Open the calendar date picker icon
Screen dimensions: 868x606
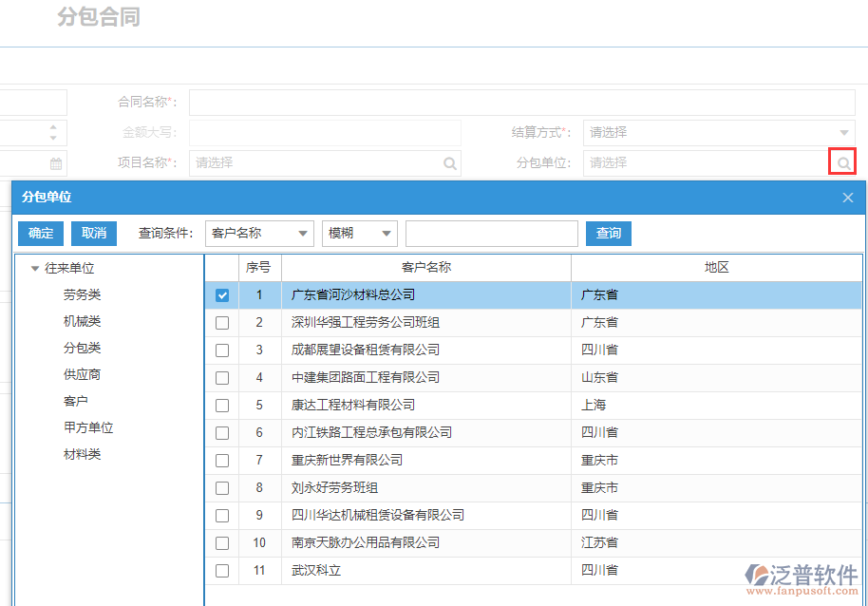[57, 162]
